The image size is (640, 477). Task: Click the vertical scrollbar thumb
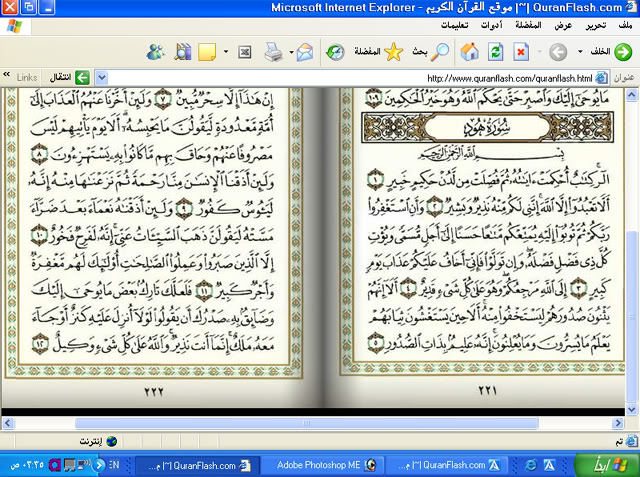pos(632,316)
